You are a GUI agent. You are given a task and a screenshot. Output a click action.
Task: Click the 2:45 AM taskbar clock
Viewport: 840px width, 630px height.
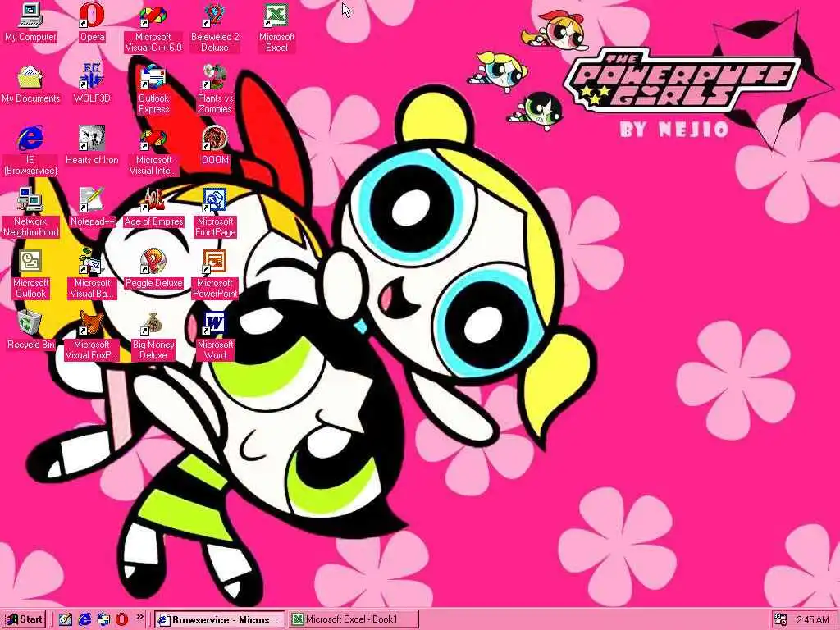coord(812,620)
